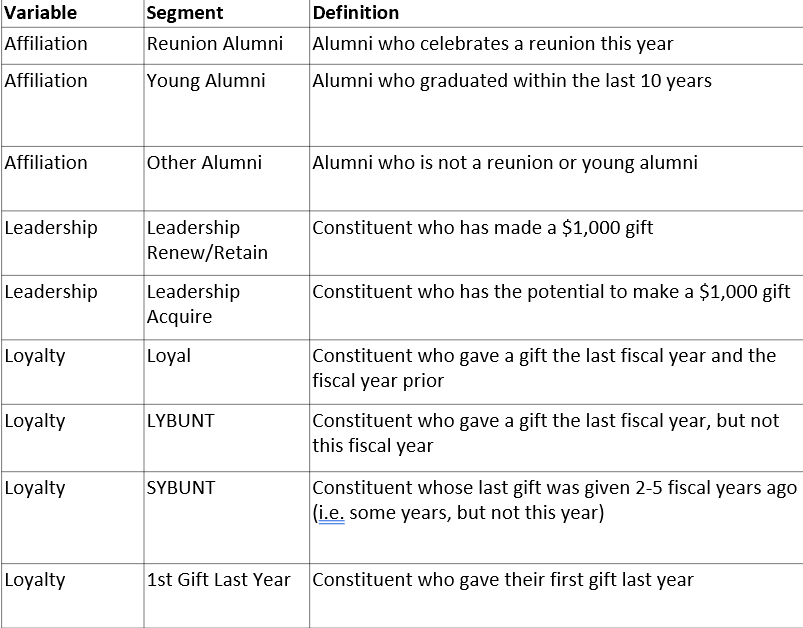Click definition about graduating within last 10 years

(512, 81)
